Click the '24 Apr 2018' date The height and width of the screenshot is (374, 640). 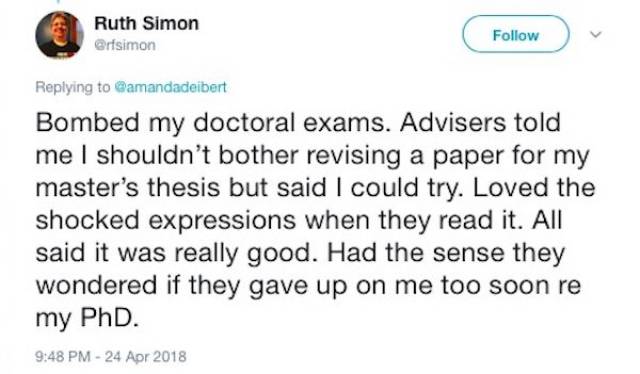click(145, 356)
